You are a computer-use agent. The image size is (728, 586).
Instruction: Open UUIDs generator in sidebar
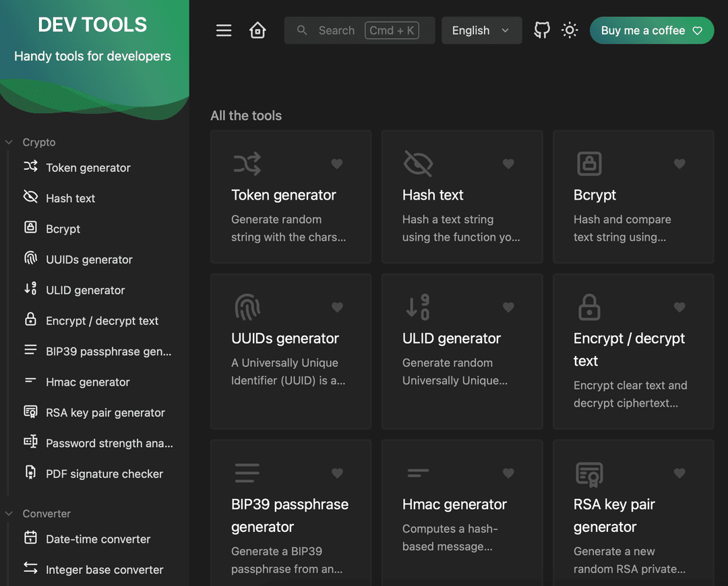(89, 260)
